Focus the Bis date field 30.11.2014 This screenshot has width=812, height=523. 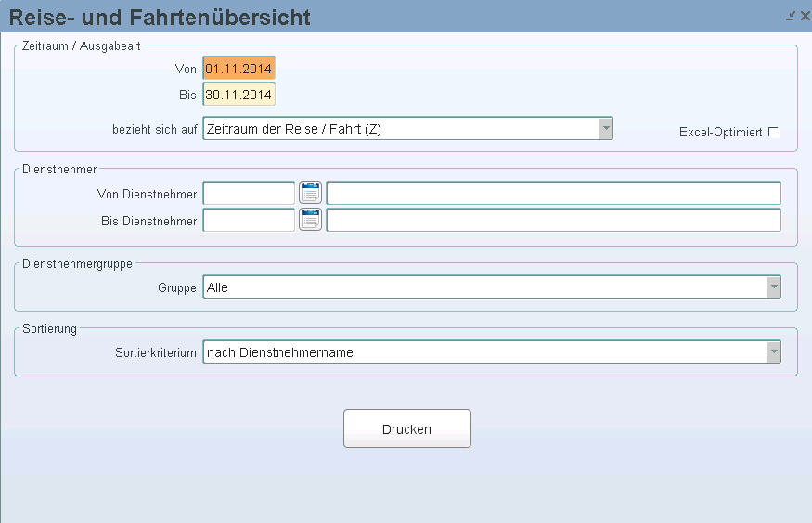click(x=238, y=95)
